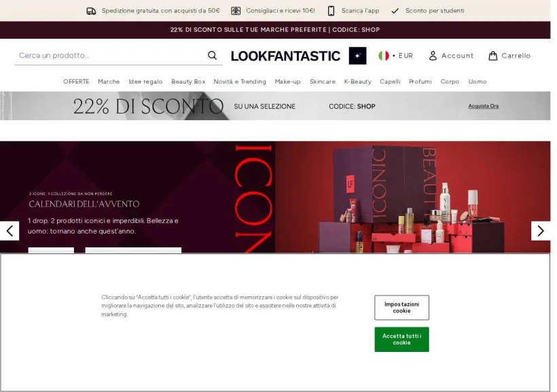Open the Skincare menu
The width and height of the screenshot is (557, 392).
pyautogui.click(x=323, y=82)
